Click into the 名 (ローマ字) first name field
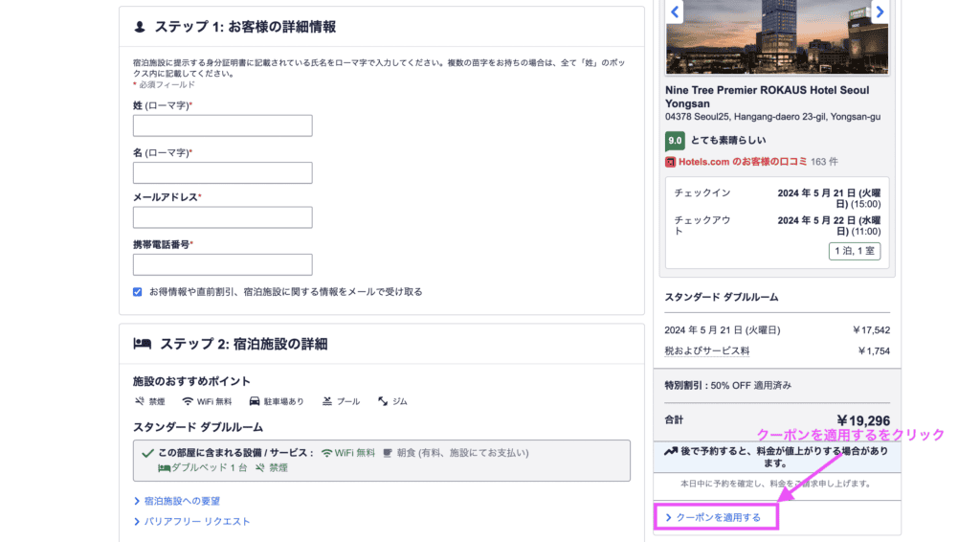 222,172
